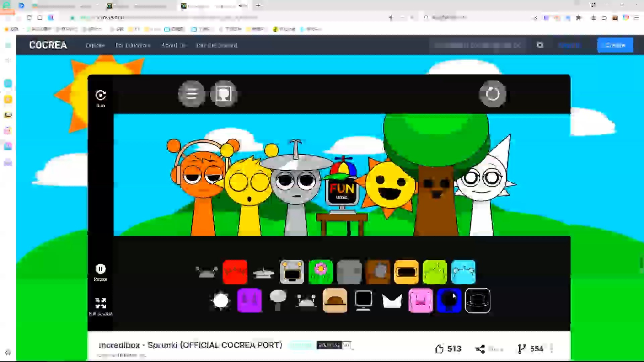This screenshot has height=362, width=644.
Task: Open the character gallery round button
Action: [223, 94]
